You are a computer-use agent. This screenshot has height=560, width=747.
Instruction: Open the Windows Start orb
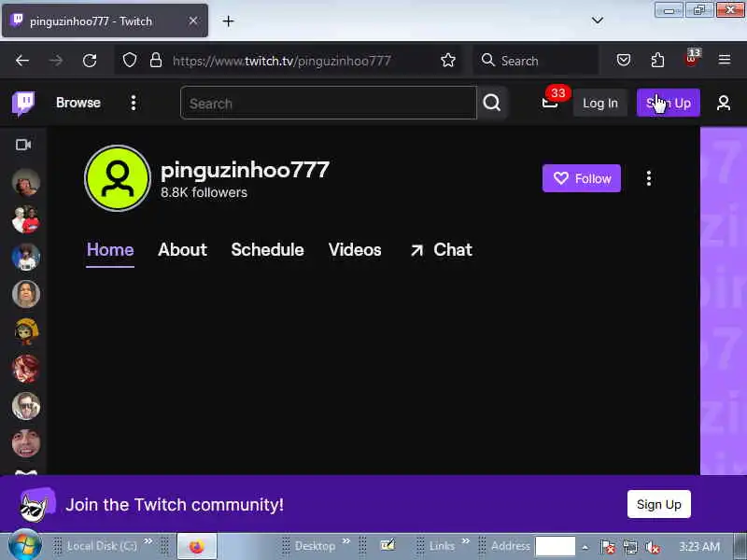[x=24, y=546]
